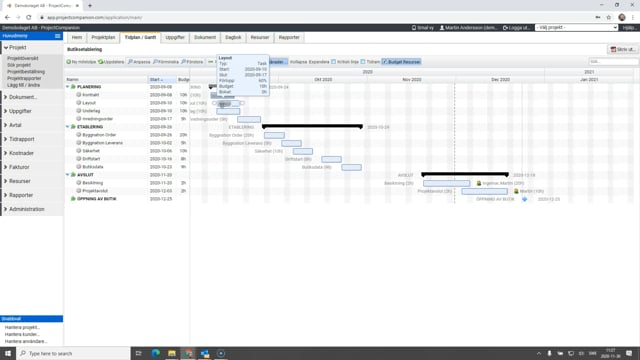Toggle the Budget Resurser checkbox

click(384, 62)
